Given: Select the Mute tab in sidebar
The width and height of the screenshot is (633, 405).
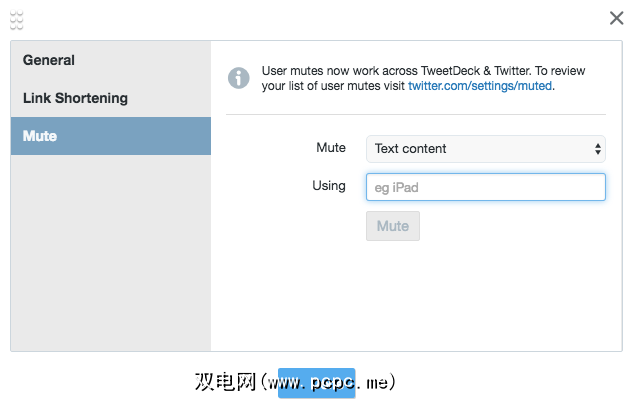Looking at the screenshot, I should click(40, 136).
